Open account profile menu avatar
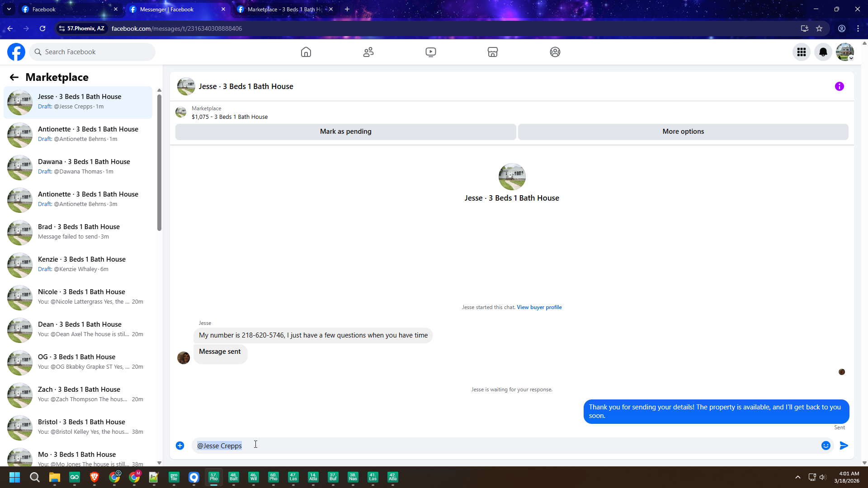 [x=845, y=52]
